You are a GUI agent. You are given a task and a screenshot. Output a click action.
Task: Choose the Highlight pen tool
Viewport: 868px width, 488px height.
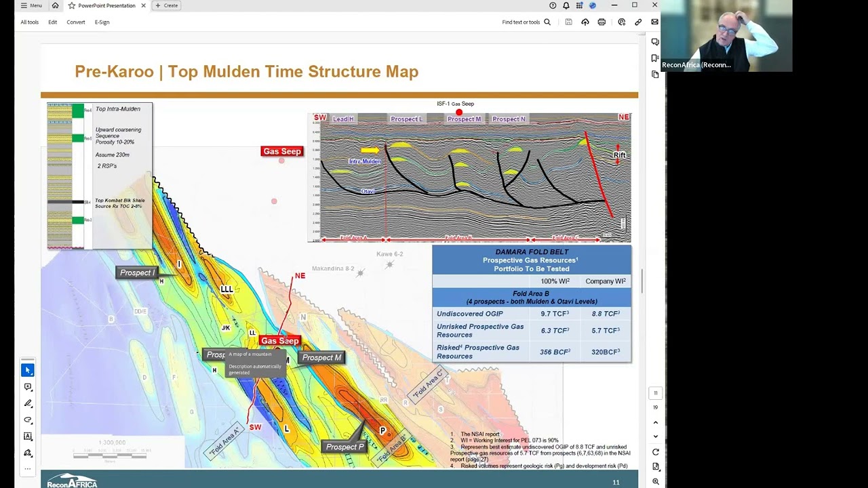[x=28, y=403]
